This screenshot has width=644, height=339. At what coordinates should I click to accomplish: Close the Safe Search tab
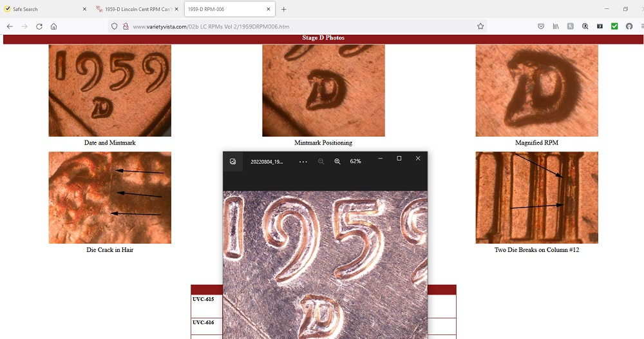point(84,9)
